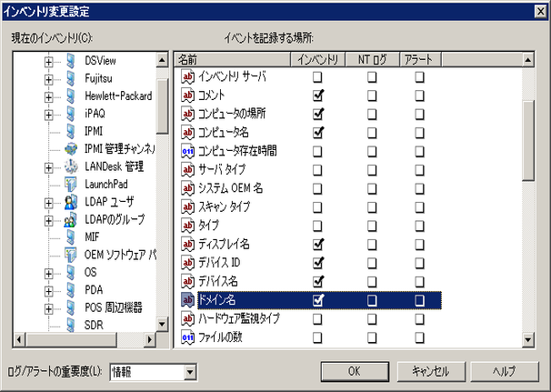Enable NT ログ checkbox for デバイス ID

tap(372, 264)
